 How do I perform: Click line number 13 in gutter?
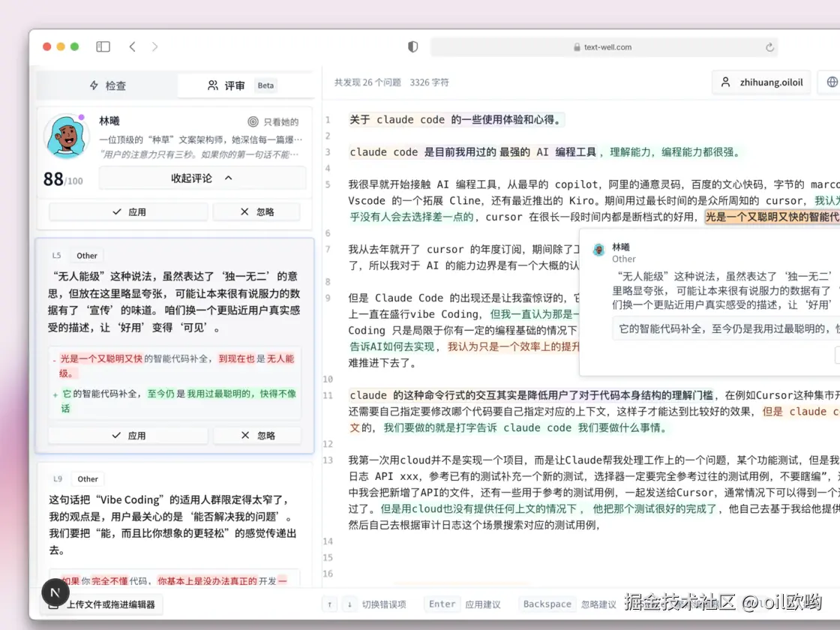[328, 460]
